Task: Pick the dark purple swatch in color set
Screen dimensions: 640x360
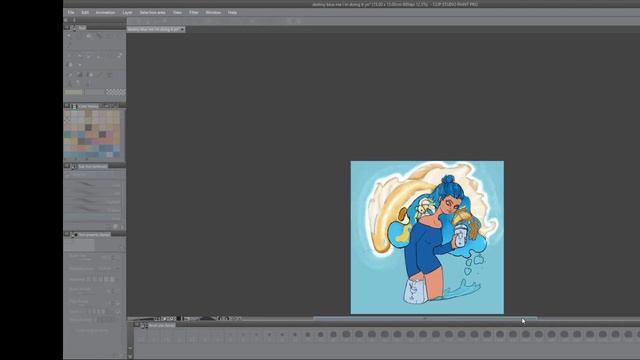Action: point(102,134)
